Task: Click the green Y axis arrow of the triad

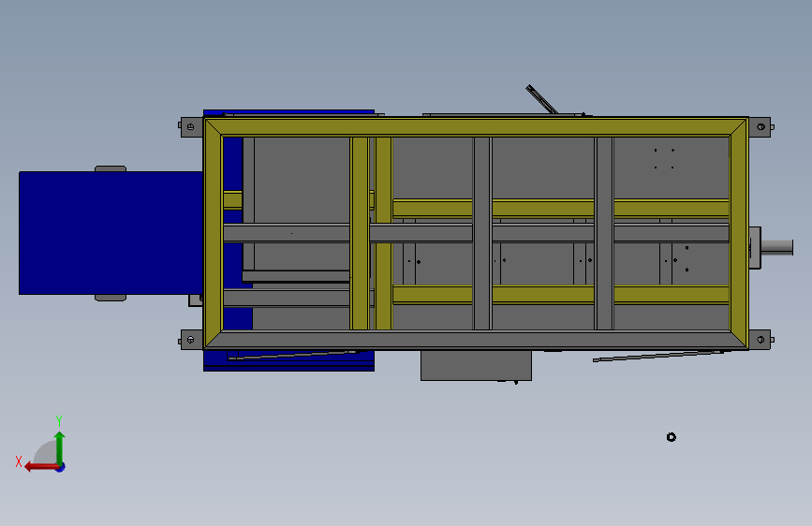Action: click(x=60, y=447)
